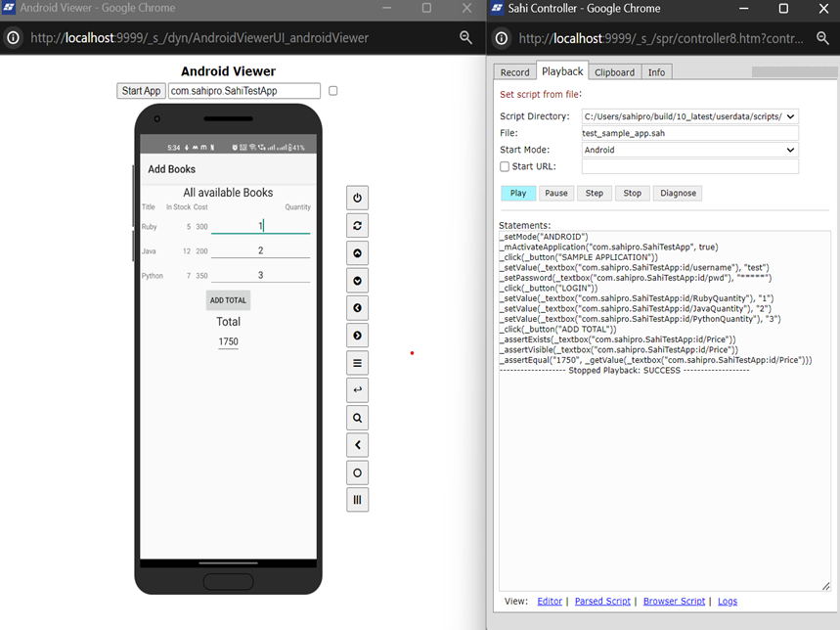
Task: Enable the Start URL checkbox
Action: (505, 166)
